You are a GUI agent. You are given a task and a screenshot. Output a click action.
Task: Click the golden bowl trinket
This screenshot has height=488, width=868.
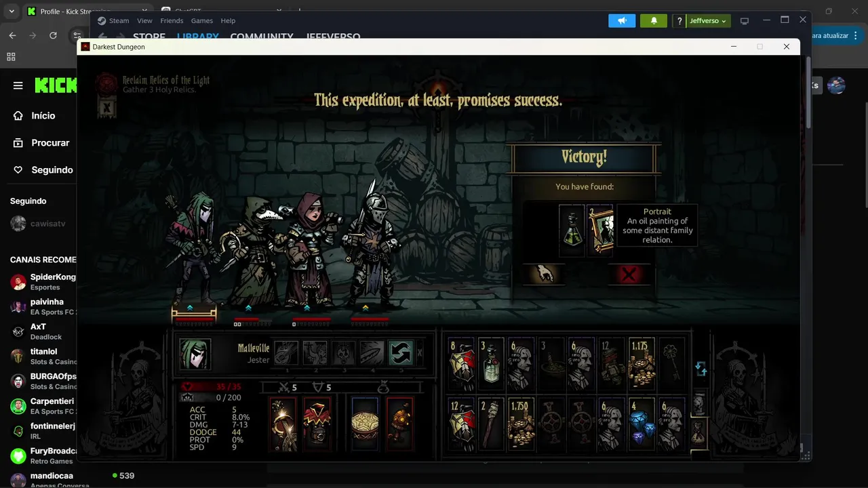[365, 424]
